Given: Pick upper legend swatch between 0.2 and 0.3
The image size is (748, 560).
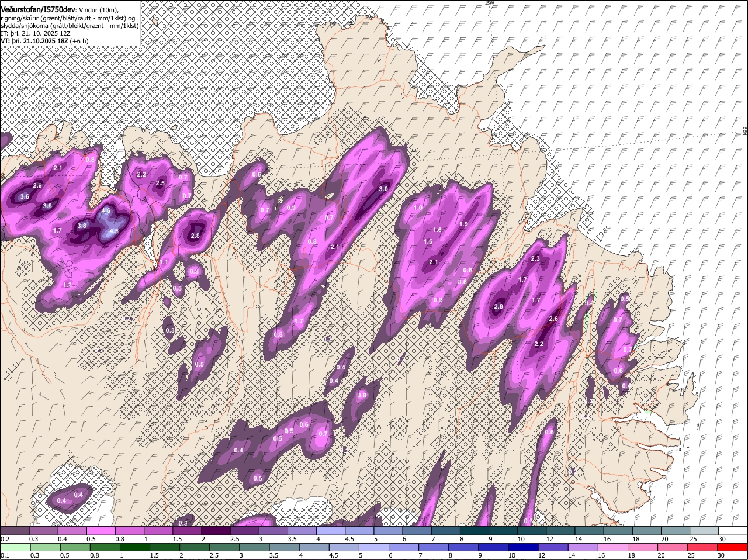Looking at the screenshot, I should [15, 531].
